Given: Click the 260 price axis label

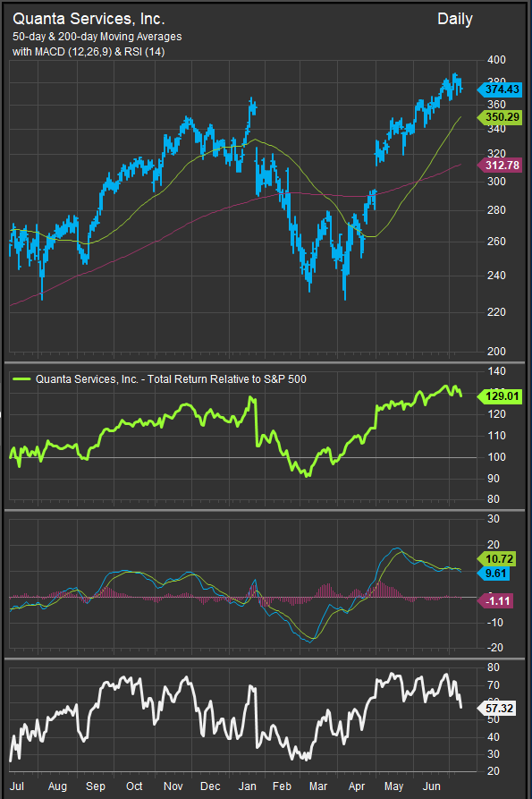Looking at the screenshot, I should tap(496, 241).
